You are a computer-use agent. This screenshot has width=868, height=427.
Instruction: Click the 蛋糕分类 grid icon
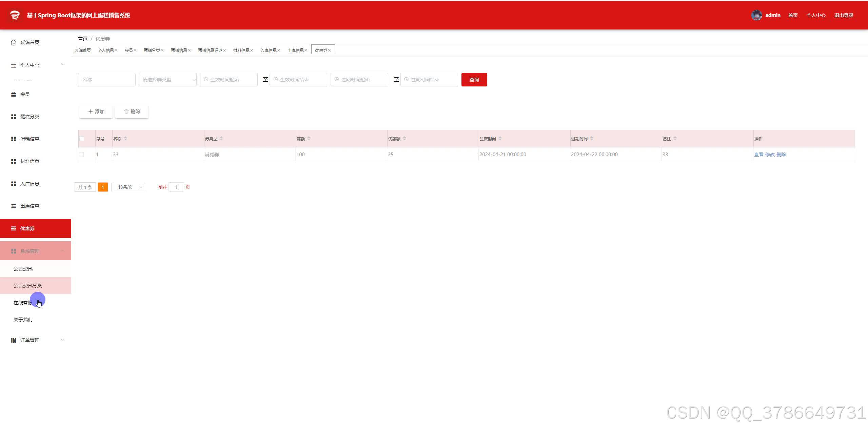[x=14, y=117]
